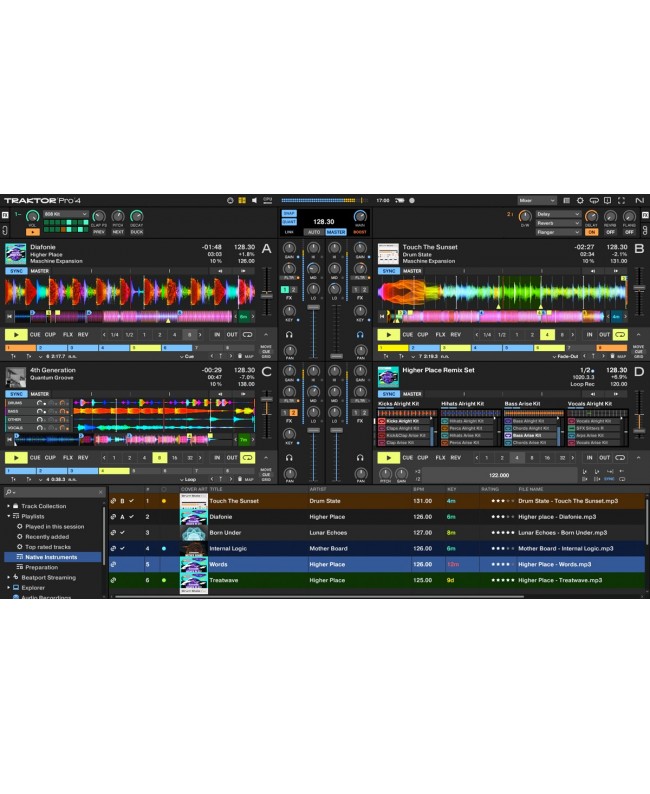Deactivate the active loop on Deck B
The height and width of the screenshot is (794, 650).
(x=620, y=335)
